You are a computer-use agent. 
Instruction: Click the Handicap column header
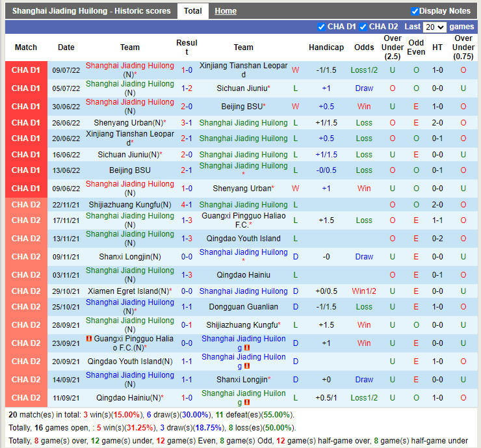coord(326,47)
